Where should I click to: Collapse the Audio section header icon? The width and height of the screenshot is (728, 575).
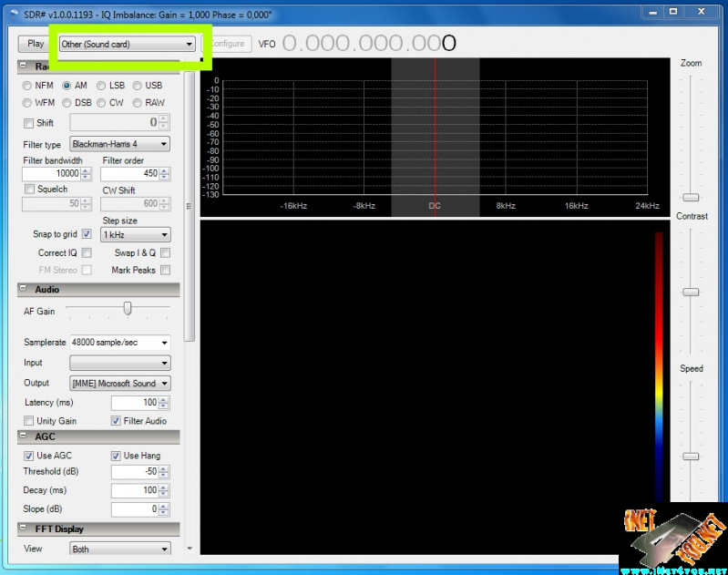23,290
